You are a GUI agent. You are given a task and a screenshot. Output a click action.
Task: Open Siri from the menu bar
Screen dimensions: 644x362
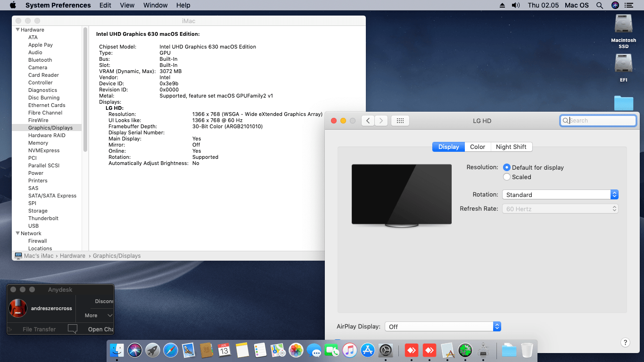pos(615,5)
